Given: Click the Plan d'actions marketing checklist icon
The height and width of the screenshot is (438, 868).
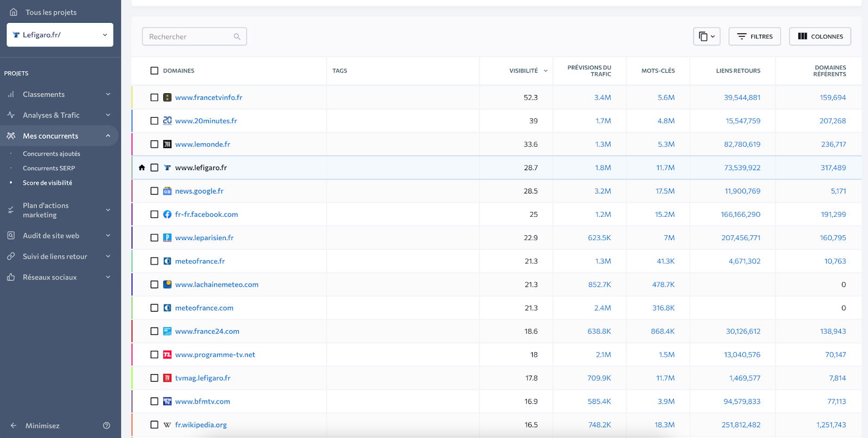Looking at the screenshot, I should [11, 210].
